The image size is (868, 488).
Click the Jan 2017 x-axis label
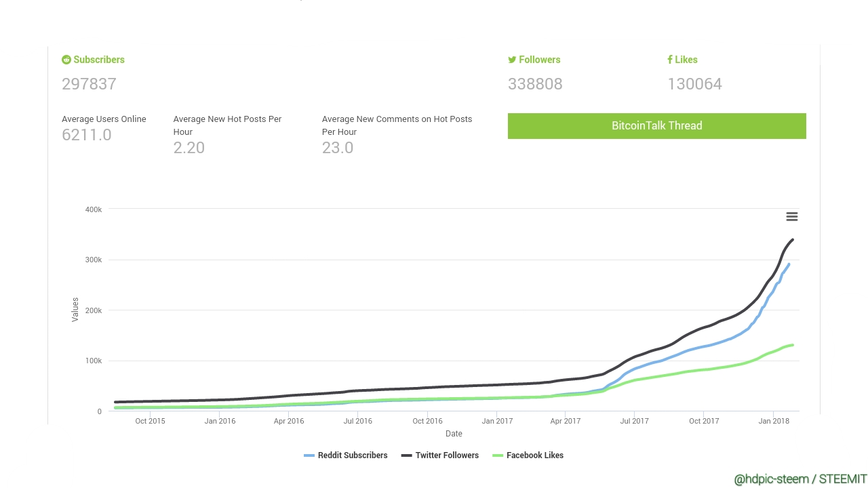coord(497,421)
